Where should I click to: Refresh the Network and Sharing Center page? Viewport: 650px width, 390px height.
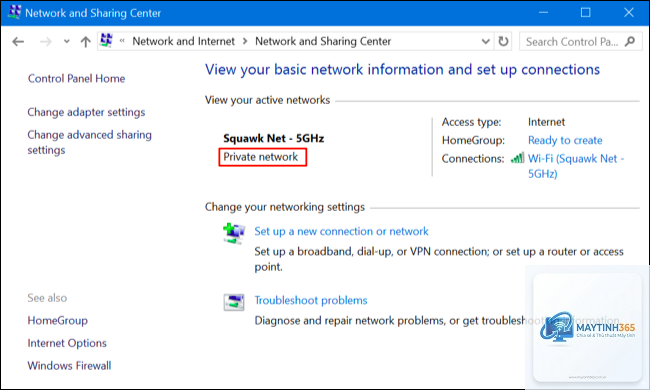tap(503, 41)
